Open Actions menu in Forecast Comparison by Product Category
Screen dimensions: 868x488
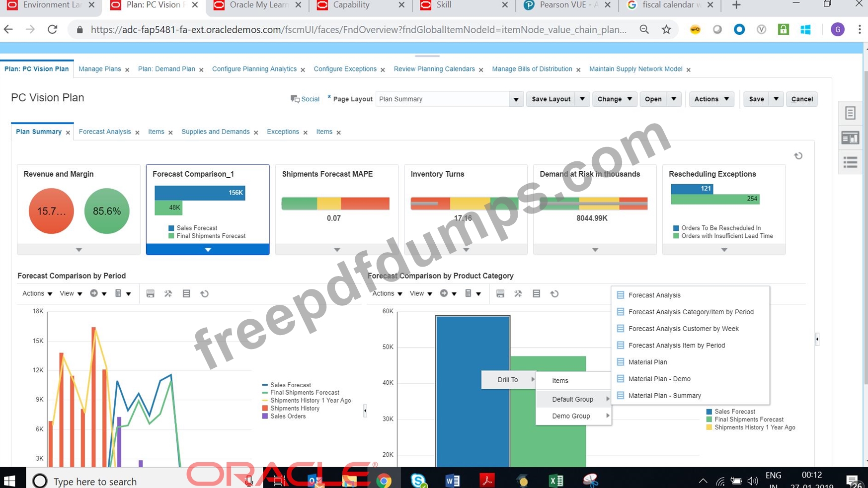pyautogui.click(x=387, y=293)
